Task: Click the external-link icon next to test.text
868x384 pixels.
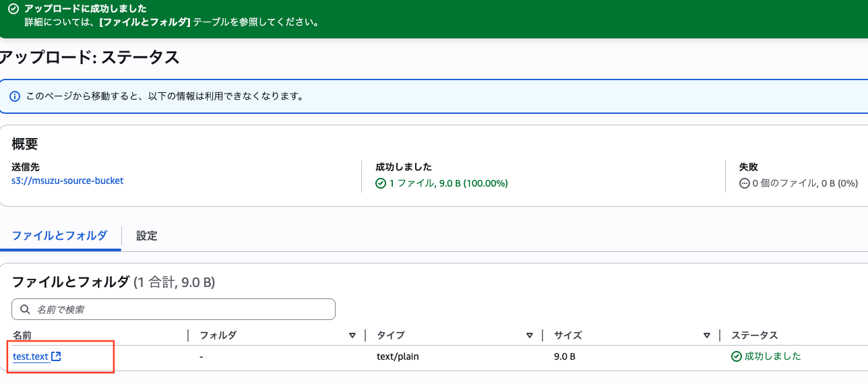Action: [x=57, y=356]
